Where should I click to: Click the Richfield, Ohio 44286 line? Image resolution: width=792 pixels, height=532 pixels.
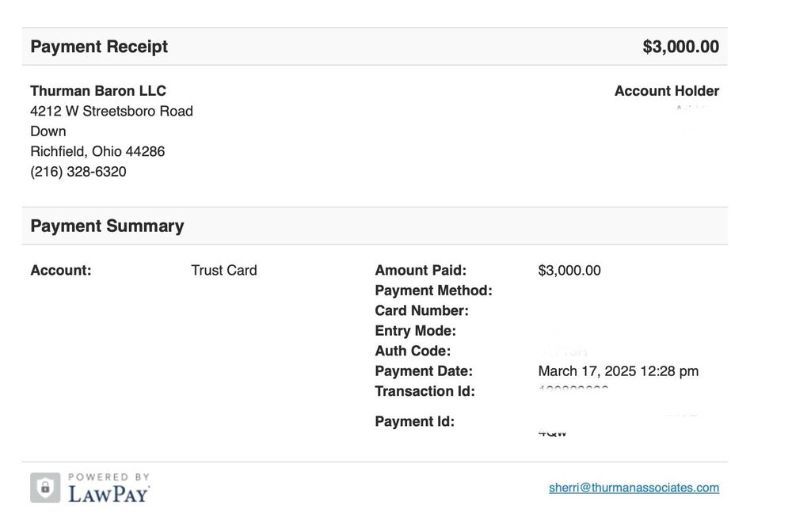click(97, 151)
